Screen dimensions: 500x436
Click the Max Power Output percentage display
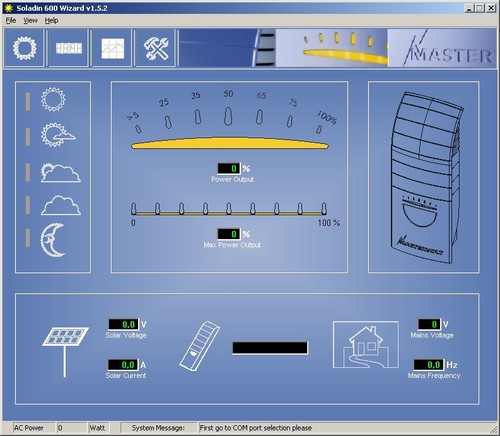[x=228, y=234]
